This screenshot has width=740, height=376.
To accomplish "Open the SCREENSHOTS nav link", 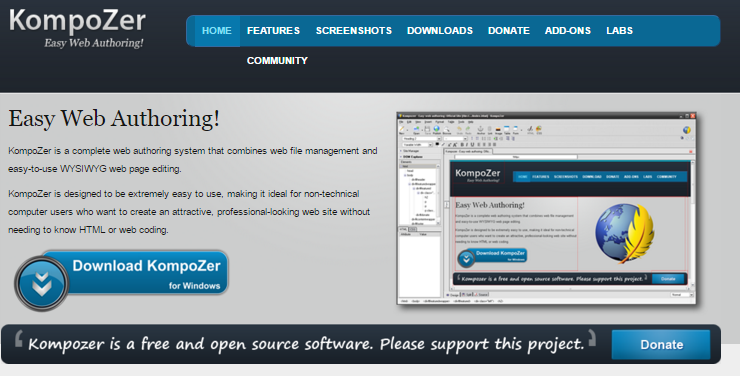I will point(353,31).
